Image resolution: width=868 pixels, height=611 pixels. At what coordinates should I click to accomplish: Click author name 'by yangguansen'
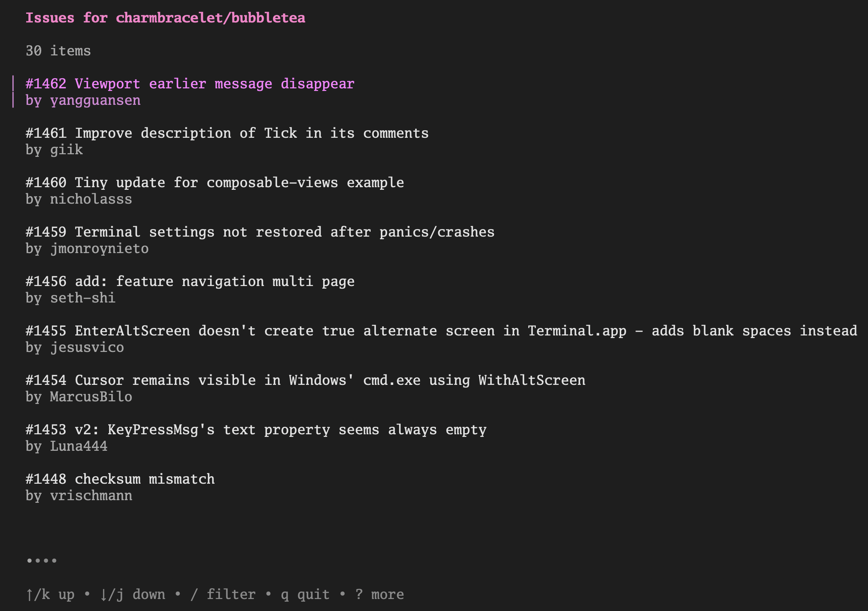[83, 100]
